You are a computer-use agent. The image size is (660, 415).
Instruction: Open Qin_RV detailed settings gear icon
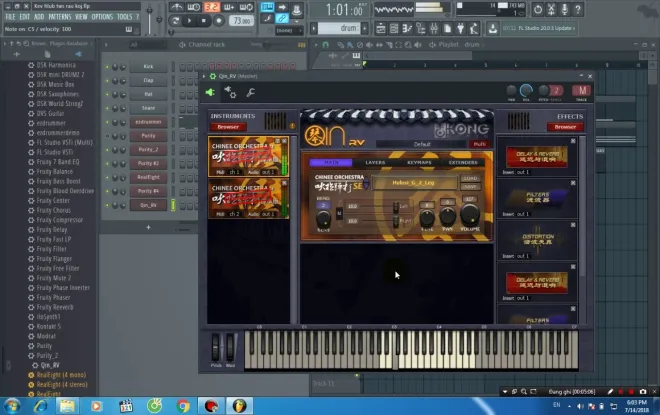click(230, 92)
